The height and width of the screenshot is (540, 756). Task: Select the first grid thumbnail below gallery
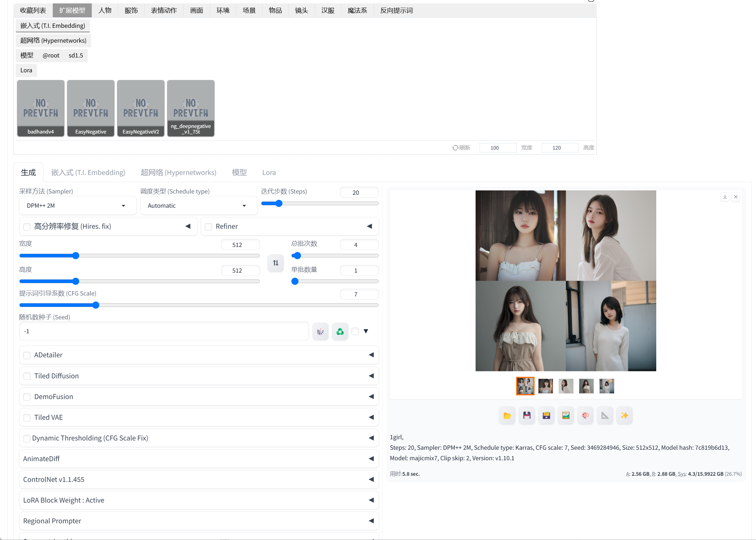point(525,386)
